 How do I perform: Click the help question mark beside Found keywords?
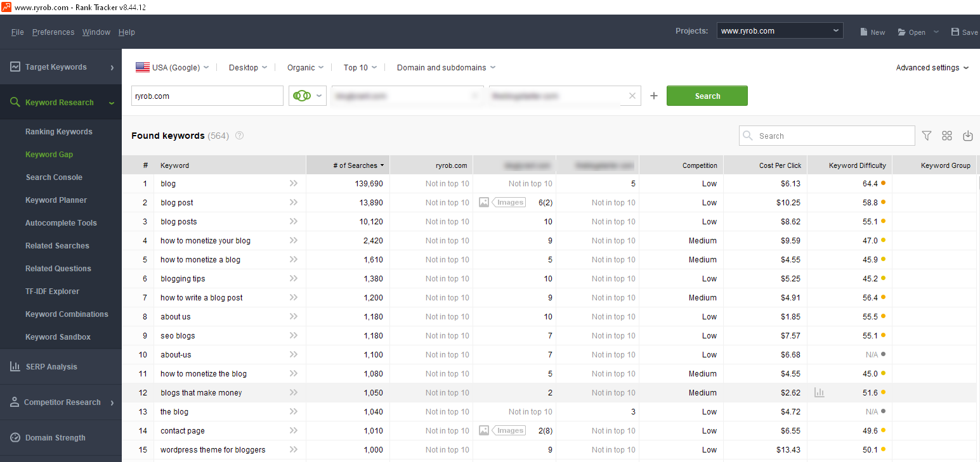pyautogui.click(x=239, y=136)
